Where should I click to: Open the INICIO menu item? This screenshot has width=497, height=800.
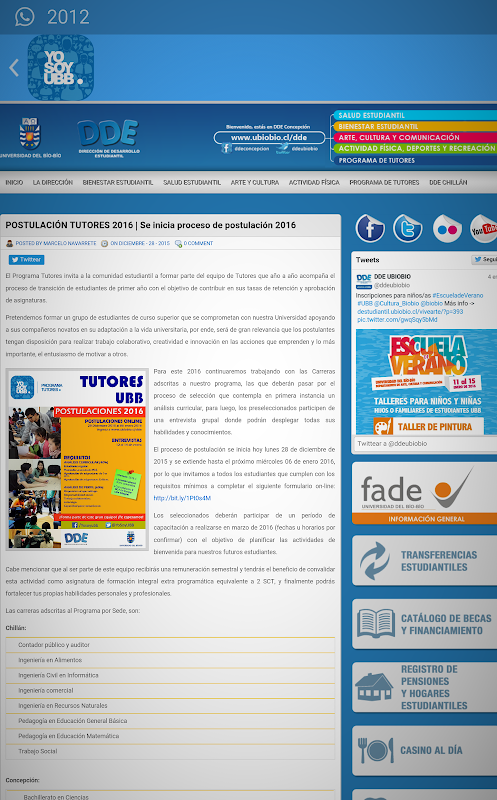[x=14, y=182]
